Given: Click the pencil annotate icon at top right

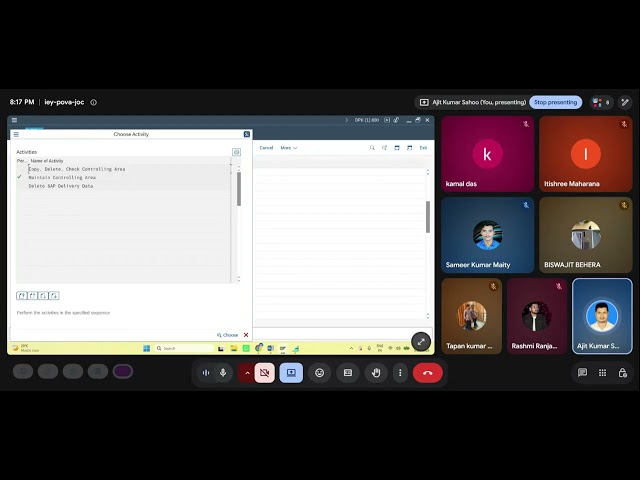Looking at the screenshot, I should pos(625,102).
